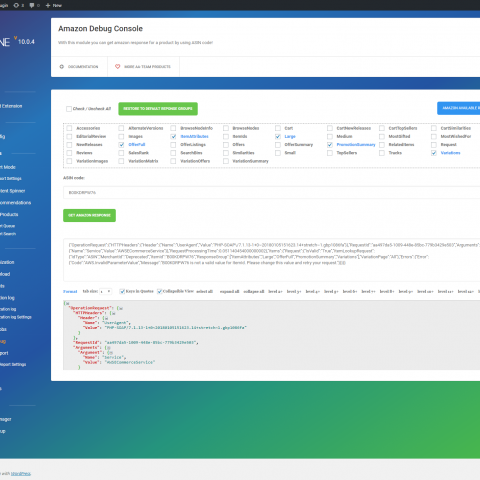The height and width of the screenshot is (480, 480).
Task: Enable the Images response group
Action: pos(121,136)
